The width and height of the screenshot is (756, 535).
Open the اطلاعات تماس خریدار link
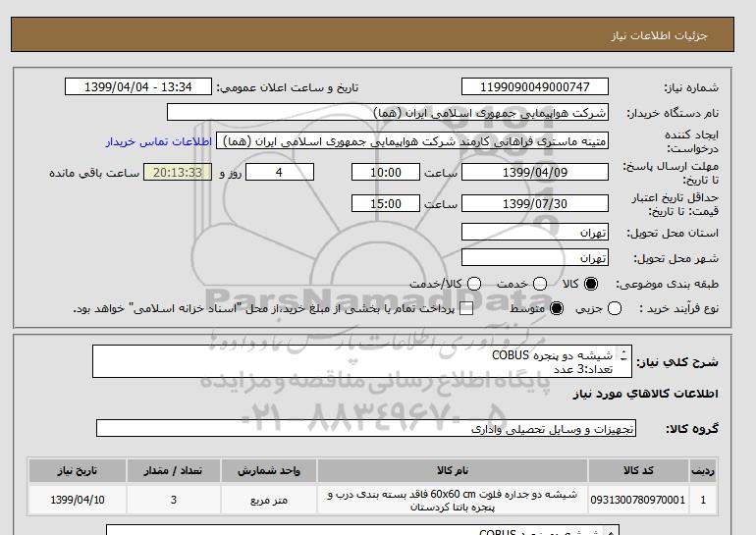point(159,142)
